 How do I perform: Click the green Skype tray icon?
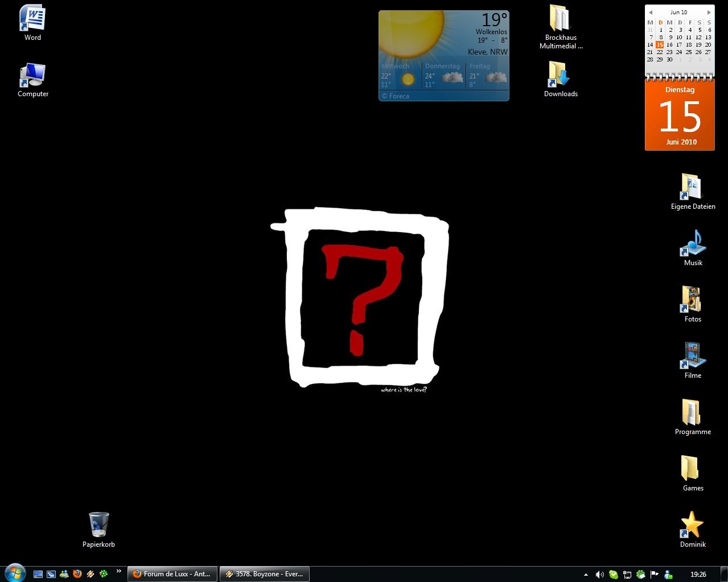(x=614, y=575)
